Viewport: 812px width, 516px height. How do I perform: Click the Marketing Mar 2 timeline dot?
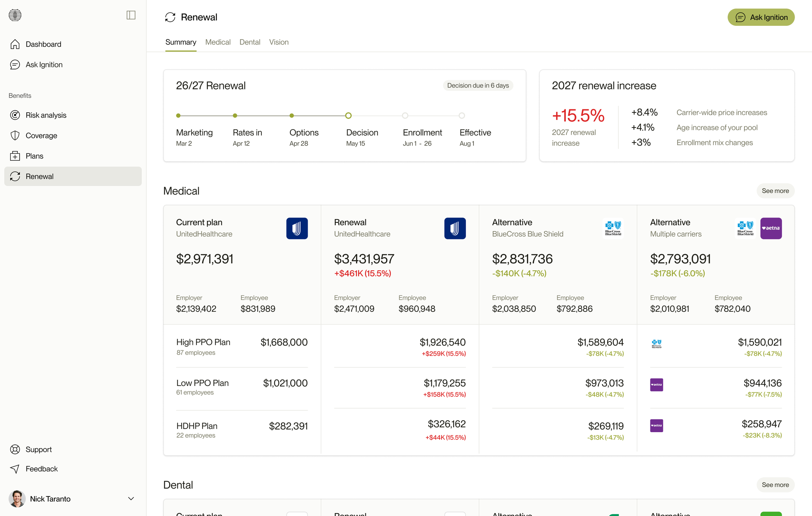(x=178, y=116)
